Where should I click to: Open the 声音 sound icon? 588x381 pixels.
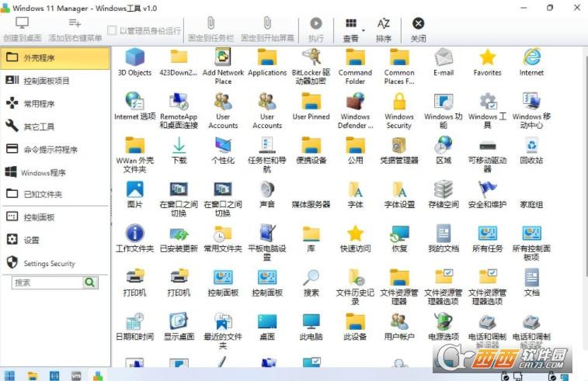click(267, 194)
